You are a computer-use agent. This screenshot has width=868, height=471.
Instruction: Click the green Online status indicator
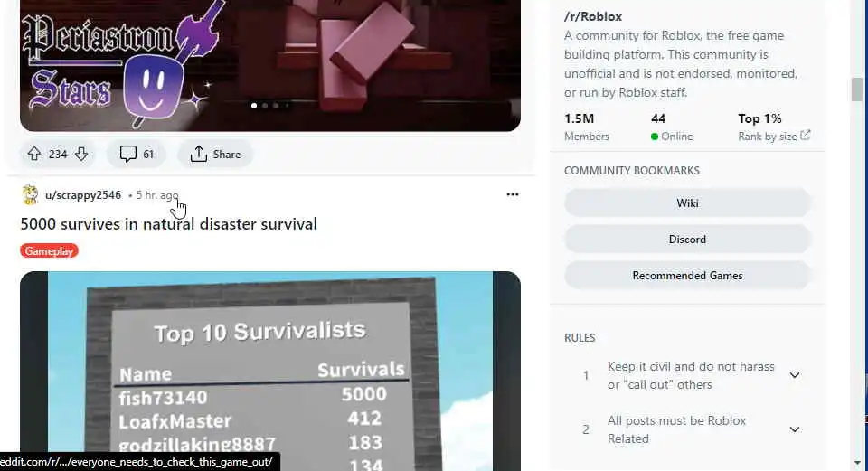point(655,137)
